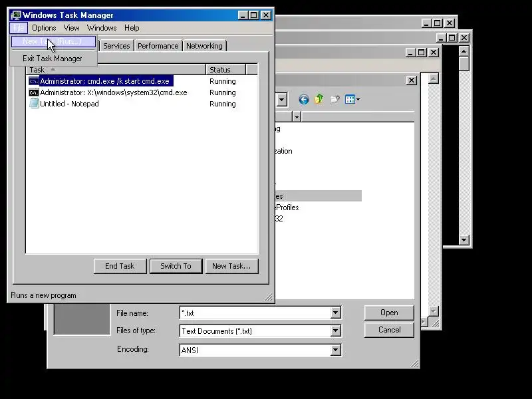Sort tasks by the Status column header
This screenshot has width=532, height=399.
pyautogui.click(x=225, y=70)
